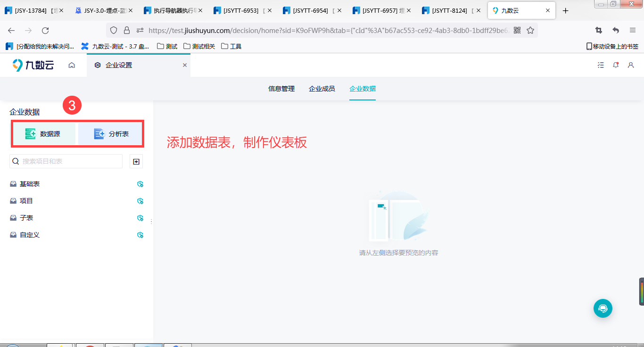This screenshot has height=347, width=644.
Task: Open the 测试 bookmark folder
Action: pos(167,46)
